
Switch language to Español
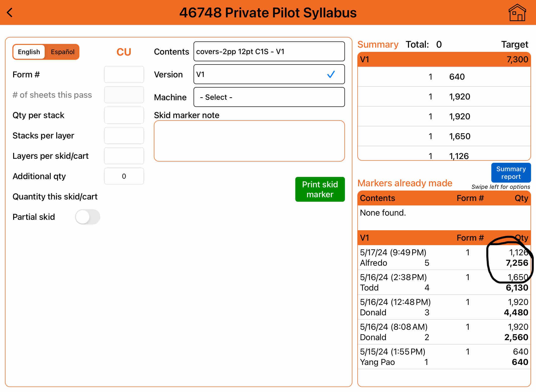[x=63, y=52]
